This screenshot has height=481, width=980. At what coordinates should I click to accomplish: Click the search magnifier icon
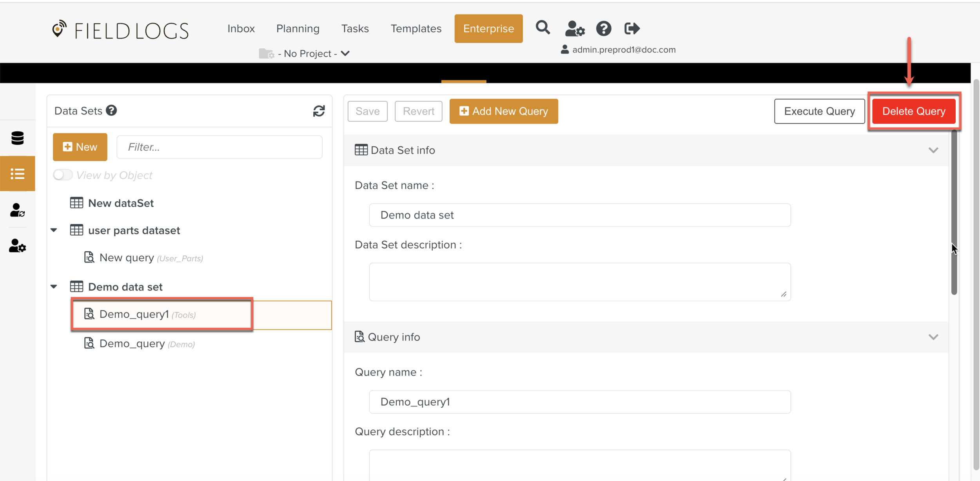click(x=543, y=28)
